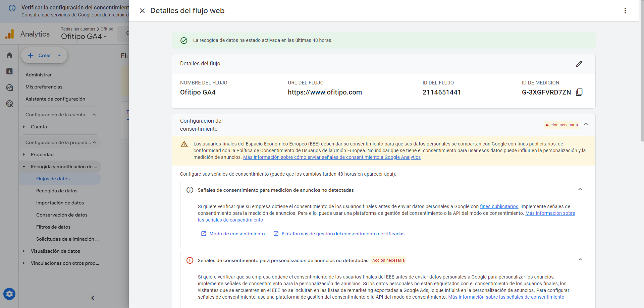
Task: Collapse the Configuración del consentimiento section
Action: click(586, 124)
